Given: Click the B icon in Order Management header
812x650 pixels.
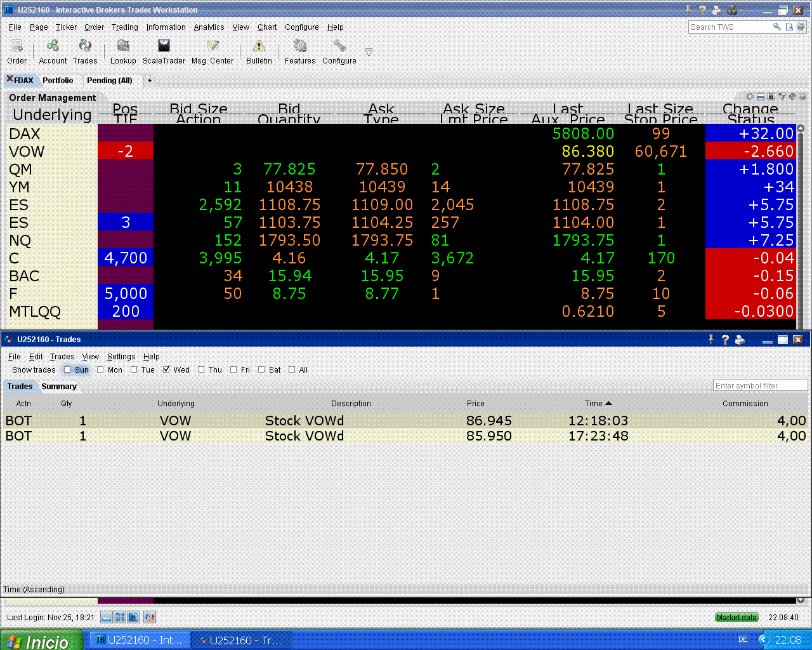Looking at the screenshot, I should click(x=771, y=97).
